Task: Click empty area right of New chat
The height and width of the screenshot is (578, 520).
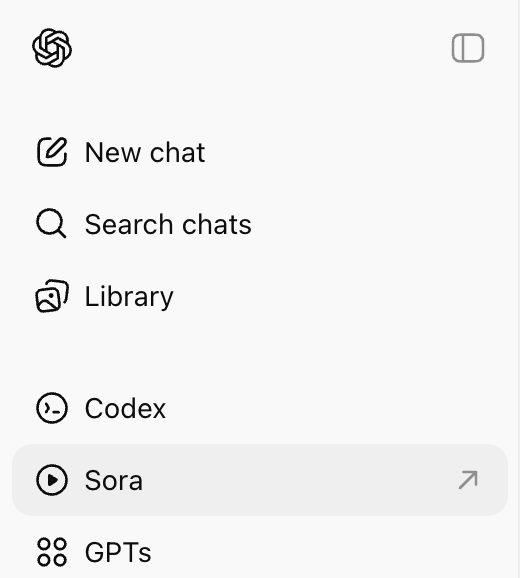Action: 354,152
